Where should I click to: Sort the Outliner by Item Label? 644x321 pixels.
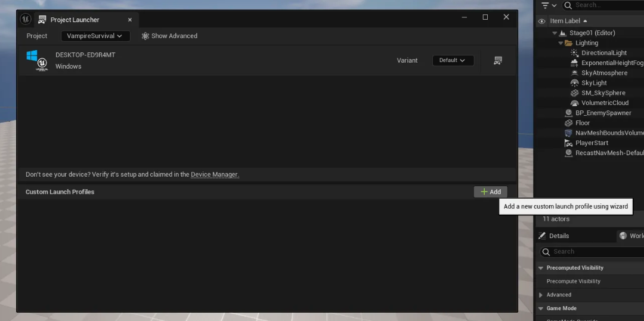point(568,21)
